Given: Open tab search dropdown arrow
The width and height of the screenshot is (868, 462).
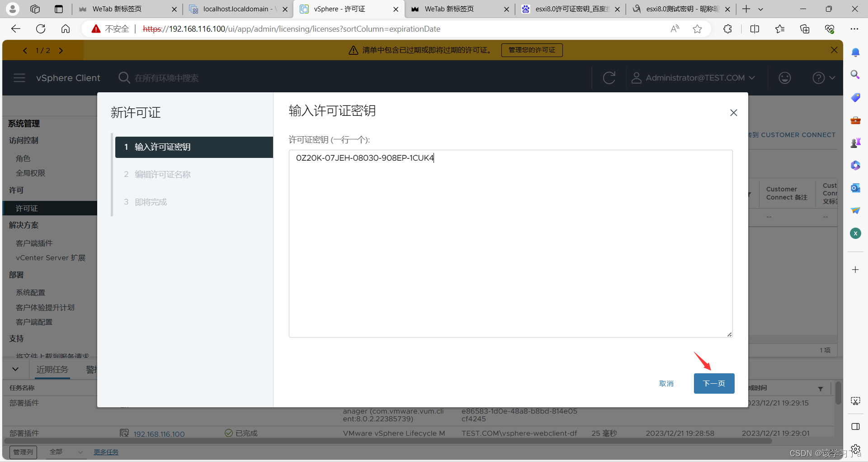Looking at the screenshot, I should tap(761, 9).
